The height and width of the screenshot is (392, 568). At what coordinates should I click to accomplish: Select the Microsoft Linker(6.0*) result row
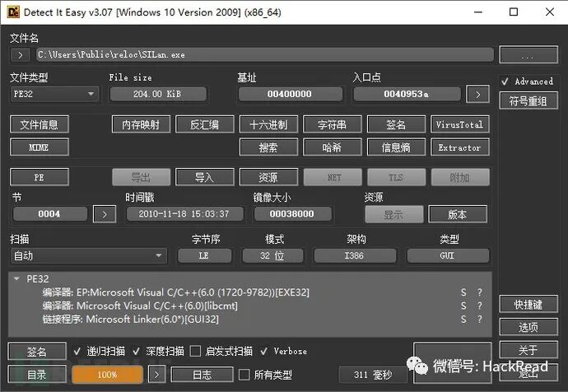point(250,320)
